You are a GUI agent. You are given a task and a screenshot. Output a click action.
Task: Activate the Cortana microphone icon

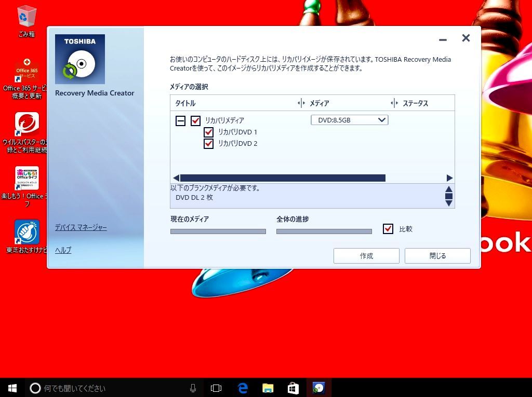[193, 388]
